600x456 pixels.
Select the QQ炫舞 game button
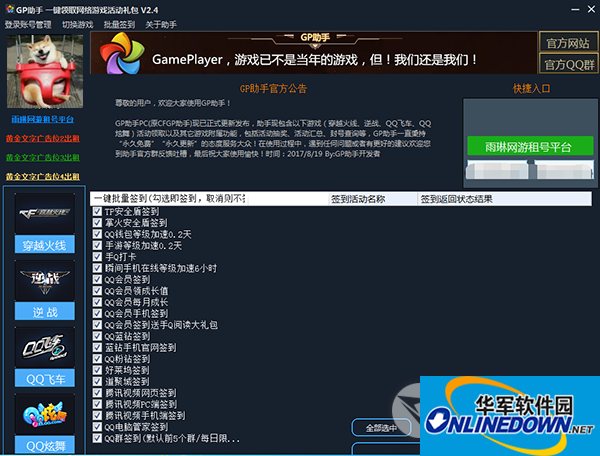point(45,445)
